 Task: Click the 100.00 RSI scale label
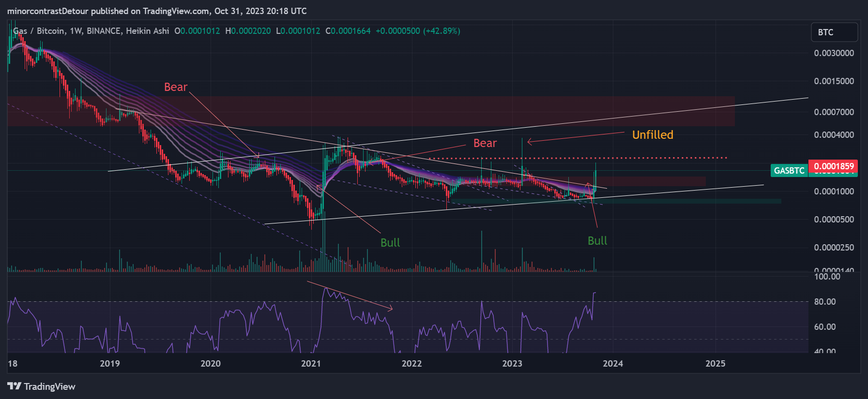pos(827,277)
